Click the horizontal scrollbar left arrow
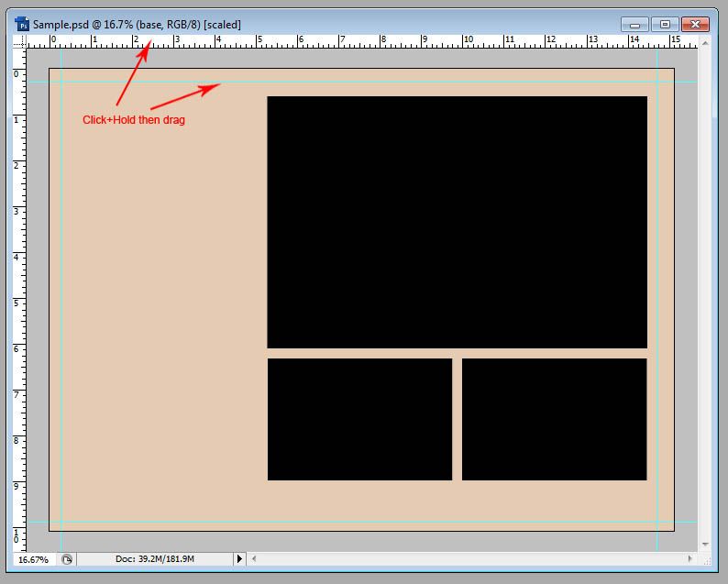The height and width of the screenshot is (584, 728). click(253, 559)
